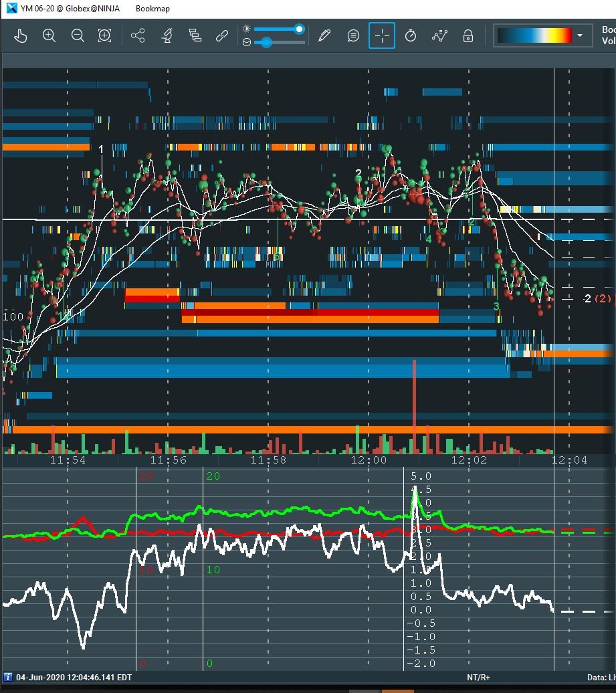Expand the heatmap color scheme dropdown arrow
This screenshot has width=616, height=693.
coord(580,35)
